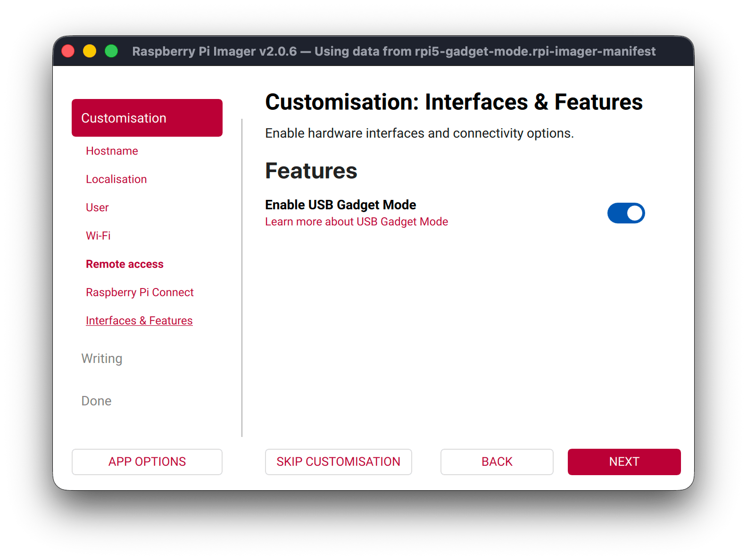
Task: Jump to the Writing step
Action: tap(102, 358)
